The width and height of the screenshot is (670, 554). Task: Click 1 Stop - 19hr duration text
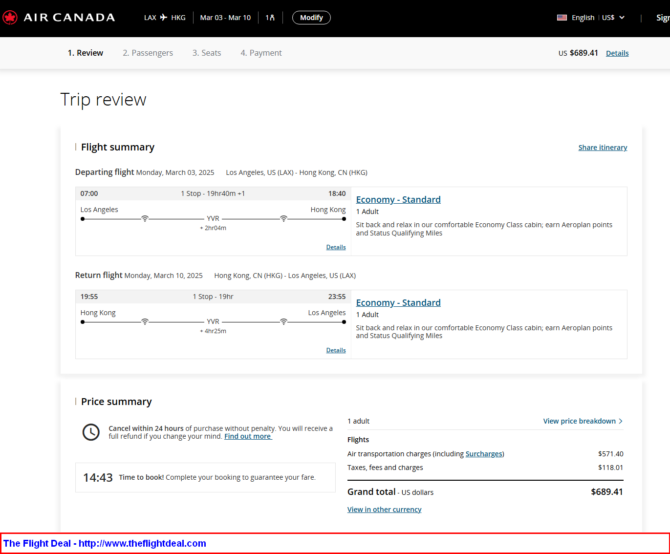click(x=213, y=296)
